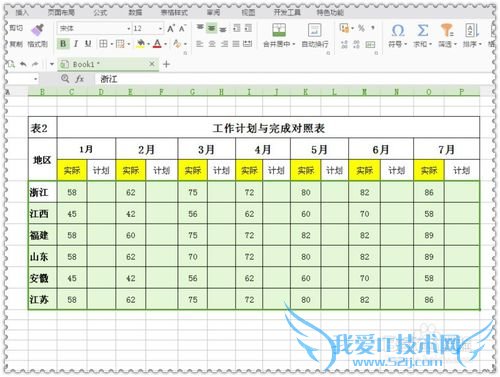Open 表格样式 ribbon tab
Image resolution: width=500 pixels, height=377 pixels.
[174, 13]
